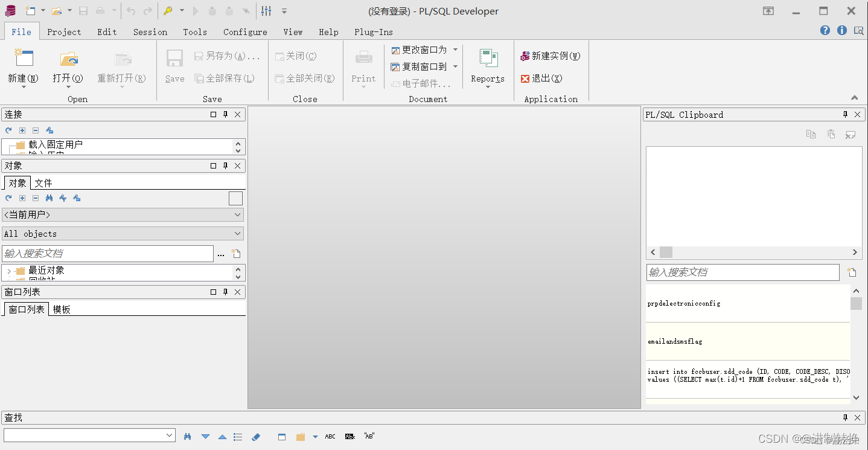Screen dimensions: 868x450
Task: Toggle the quoted "AB" search option
Action: coord(369,436)
